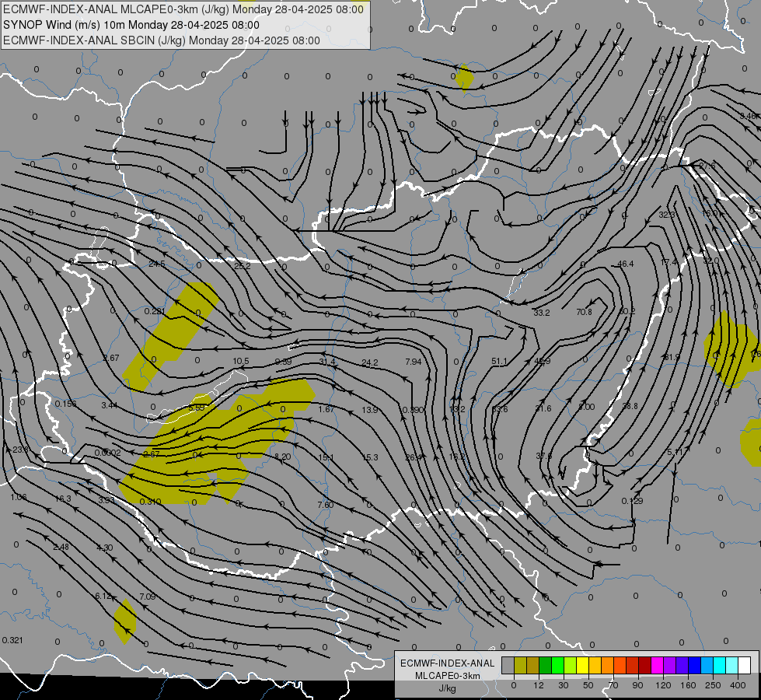The width and height of the screenshot is (761, 700).
Task: Click the map value 7.09
Action: point(148,596)
